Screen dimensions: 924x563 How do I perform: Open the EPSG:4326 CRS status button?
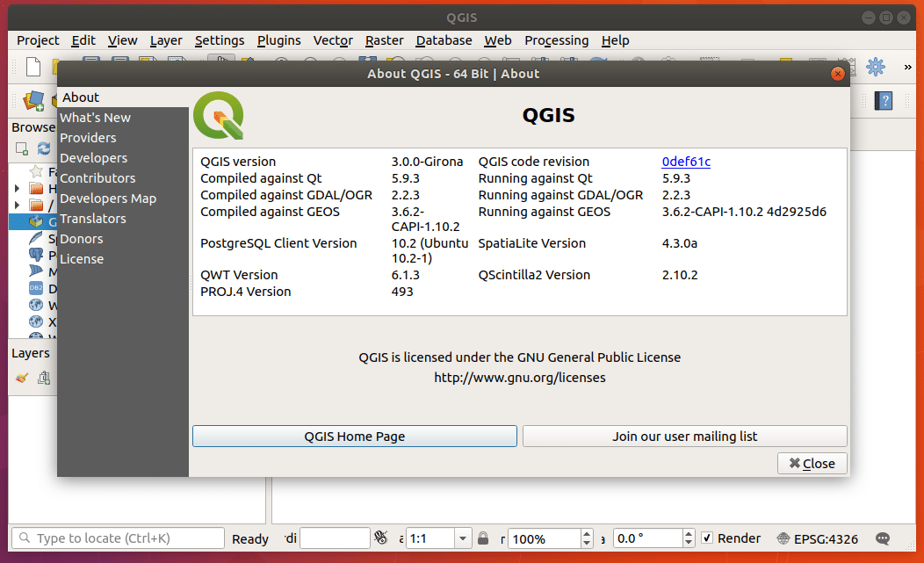(x=818, y=538)
